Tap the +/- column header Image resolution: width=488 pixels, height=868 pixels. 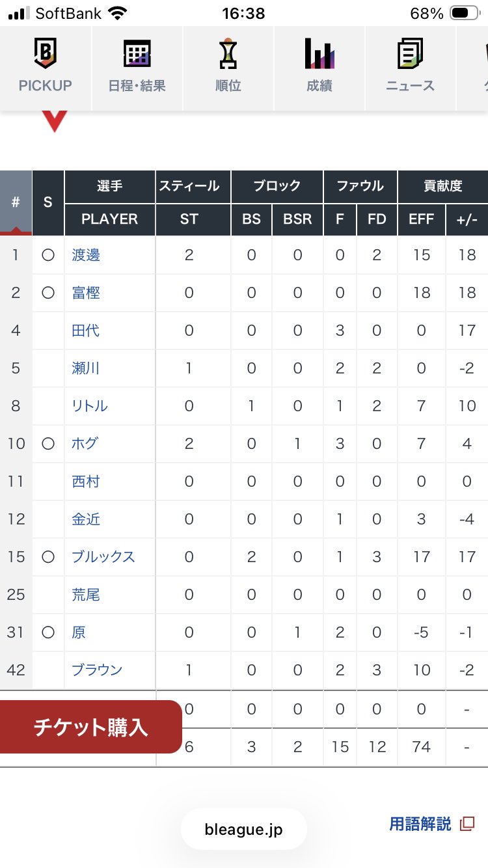click(x=467, y=219)
